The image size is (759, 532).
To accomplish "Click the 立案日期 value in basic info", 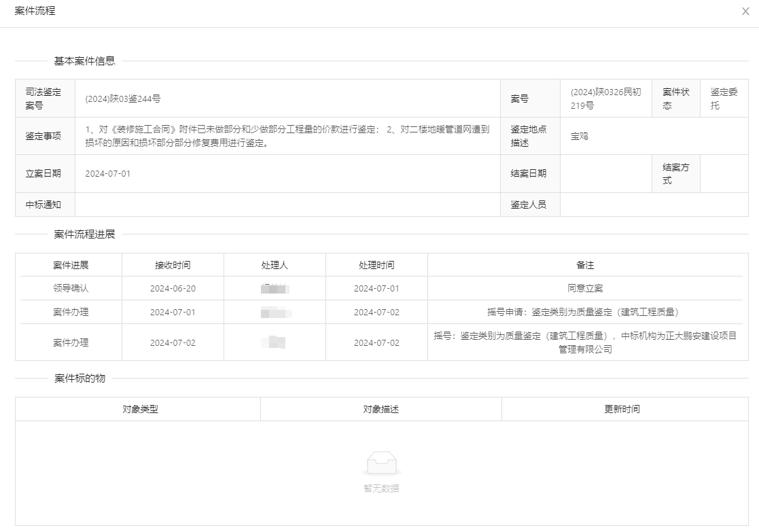I will point(108,173).
